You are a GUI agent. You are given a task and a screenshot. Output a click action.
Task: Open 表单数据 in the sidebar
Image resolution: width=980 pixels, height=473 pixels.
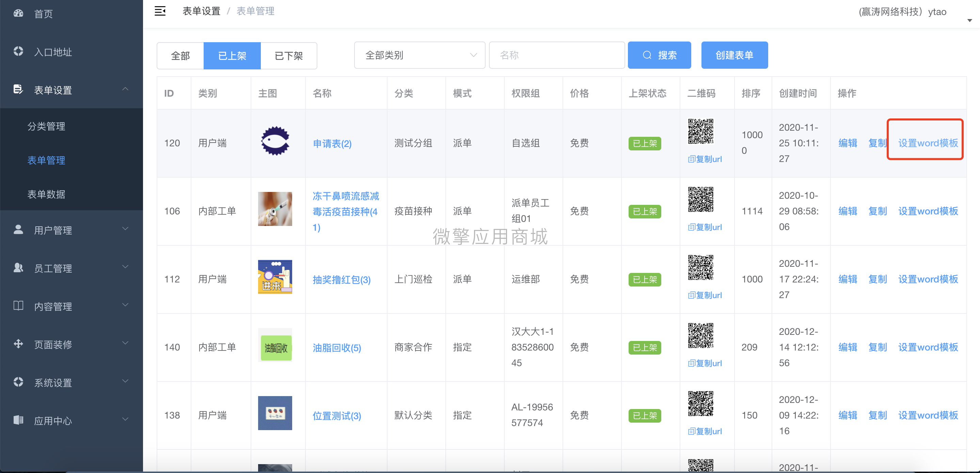pos(46,194)
